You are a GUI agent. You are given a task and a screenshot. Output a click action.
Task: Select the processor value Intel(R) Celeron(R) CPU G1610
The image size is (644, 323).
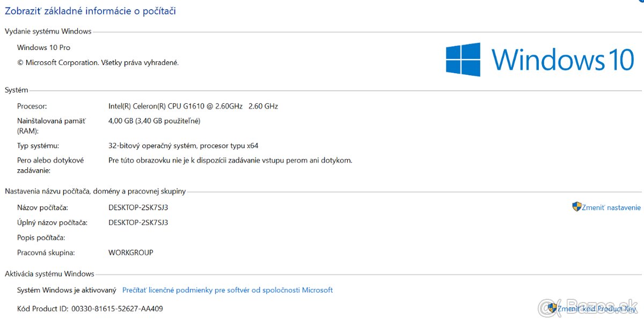point(193,106)
